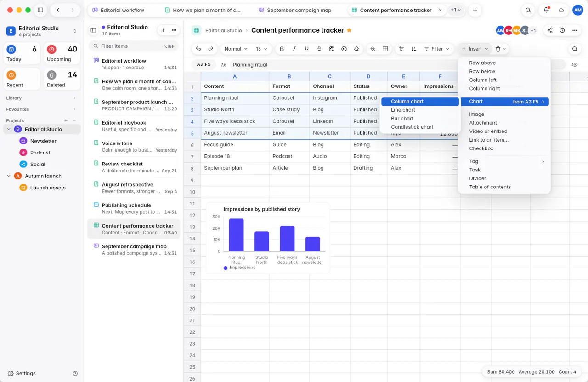
Task: Open the Deleted items view
Action: tap(62, 79)
